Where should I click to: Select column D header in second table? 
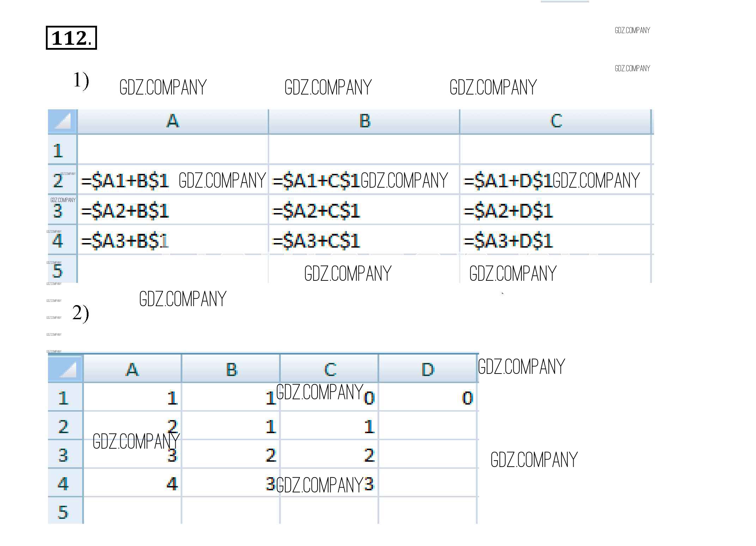click(x=428, y=369)
